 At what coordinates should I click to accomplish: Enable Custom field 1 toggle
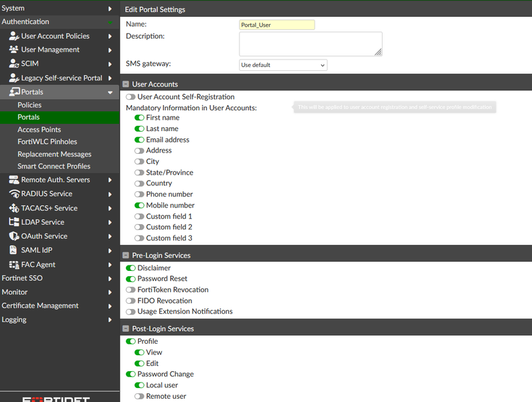[139, 217]
